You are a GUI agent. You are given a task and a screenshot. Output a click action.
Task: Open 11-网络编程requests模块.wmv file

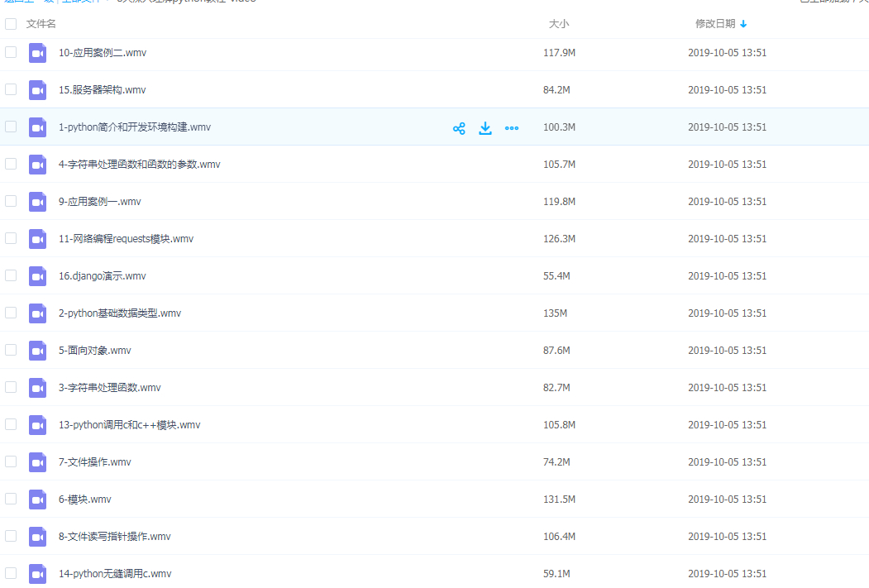(127, 239)
